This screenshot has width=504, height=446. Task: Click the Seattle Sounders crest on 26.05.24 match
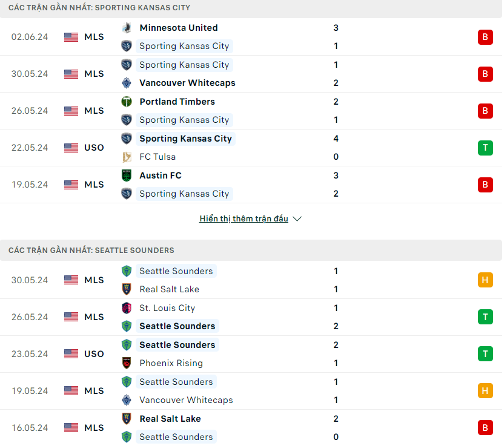click(127, 326)
